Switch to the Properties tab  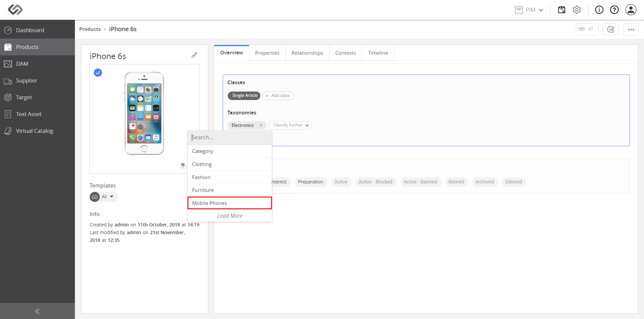tap(267, 53)
